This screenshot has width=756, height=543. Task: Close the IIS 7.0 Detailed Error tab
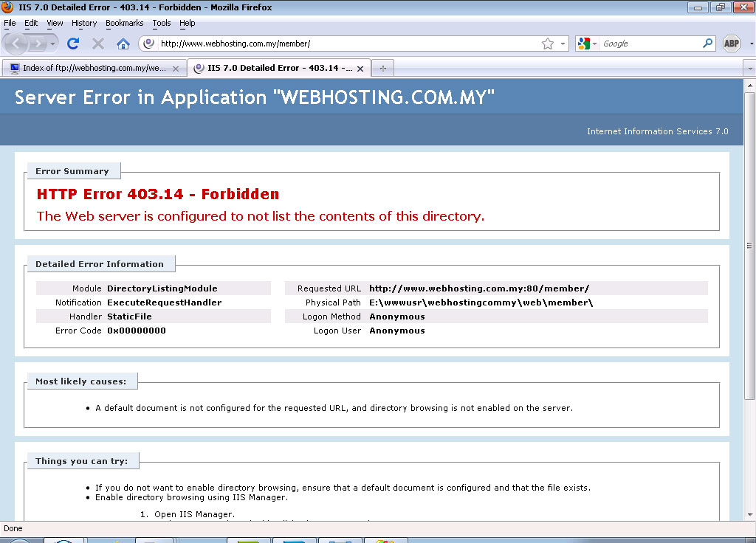[360, 69]
